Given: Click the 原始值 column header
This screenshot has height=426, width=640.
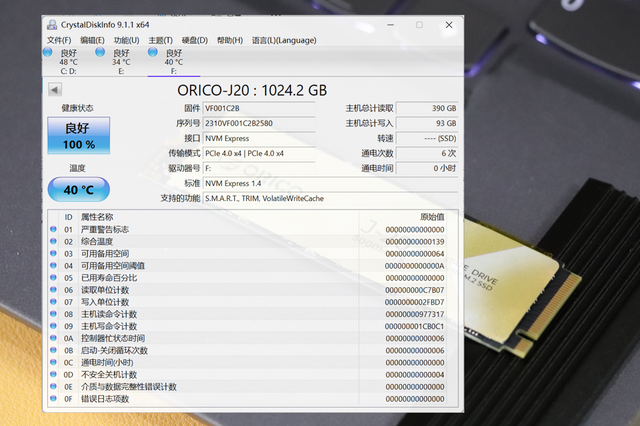Looking at the screenshot, I should [x=432, y=217].
